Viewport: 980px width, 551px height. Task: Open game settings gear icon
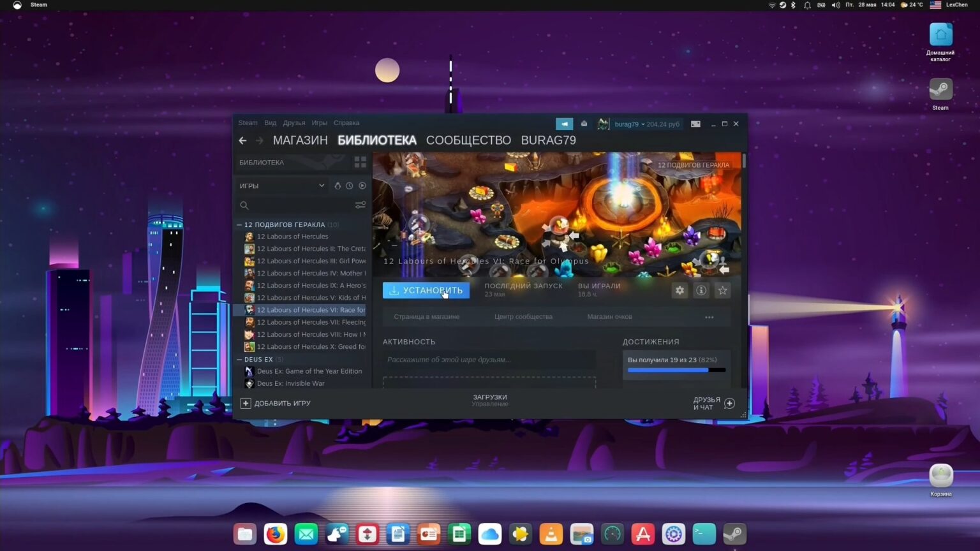(680, 290)
